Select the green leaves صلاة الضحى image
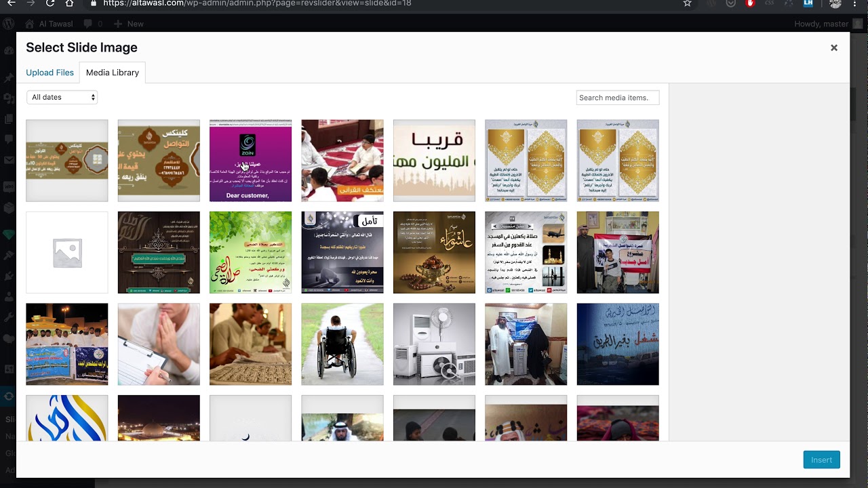 pos(250,252)
